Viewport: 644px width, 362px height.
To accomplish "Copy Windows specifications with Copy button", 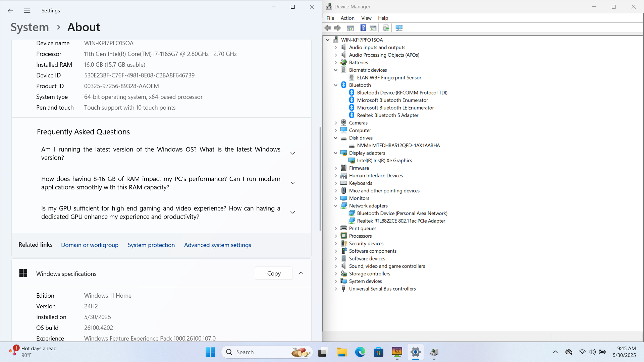I will [274, 274].
